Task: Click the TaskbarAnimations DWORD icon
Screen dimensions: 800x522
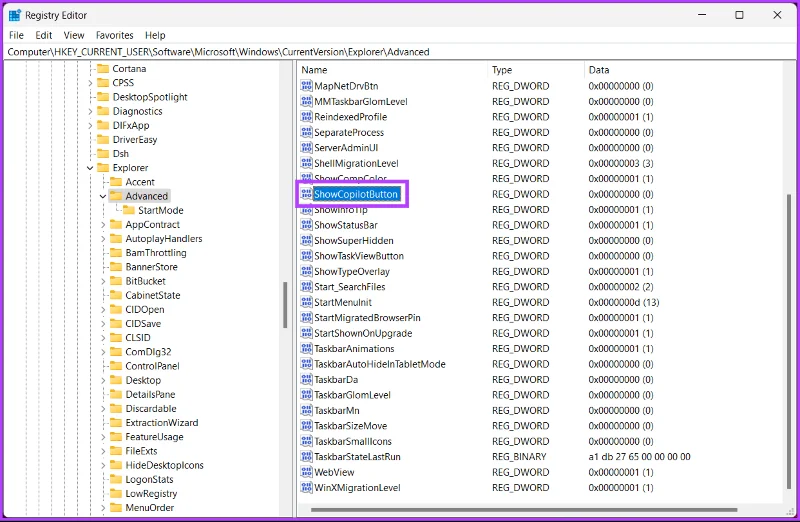Action: point(306,349)
